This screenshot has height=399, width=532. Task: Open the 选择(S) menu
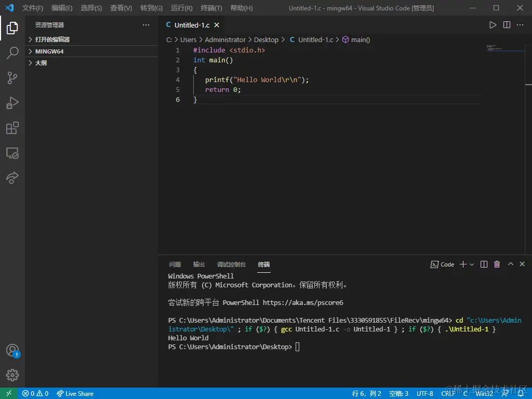tap(91, 8)
